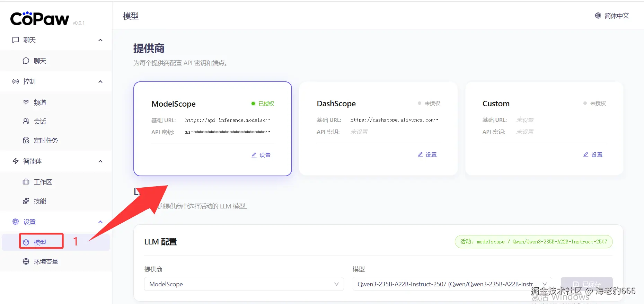
Task: Click the masked ModelScope API key
Action: coord(228,132)
